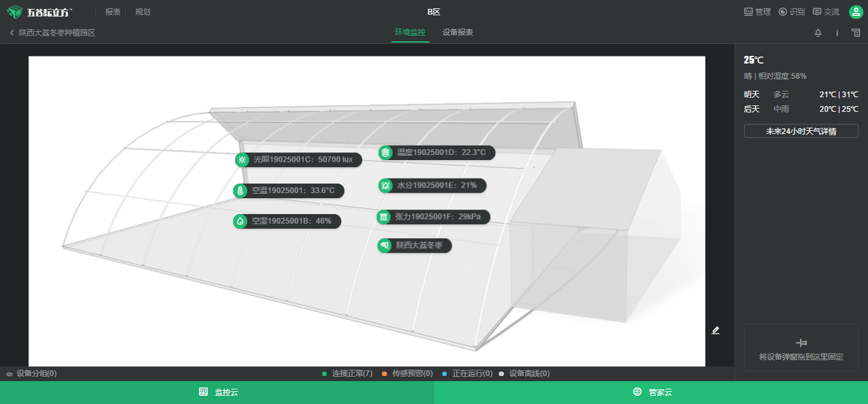The width and height of the screenshot is (868, 404).
Task: Switch to the 设备报表 tab
Action: pyautogui.click(x=458, y=32)
